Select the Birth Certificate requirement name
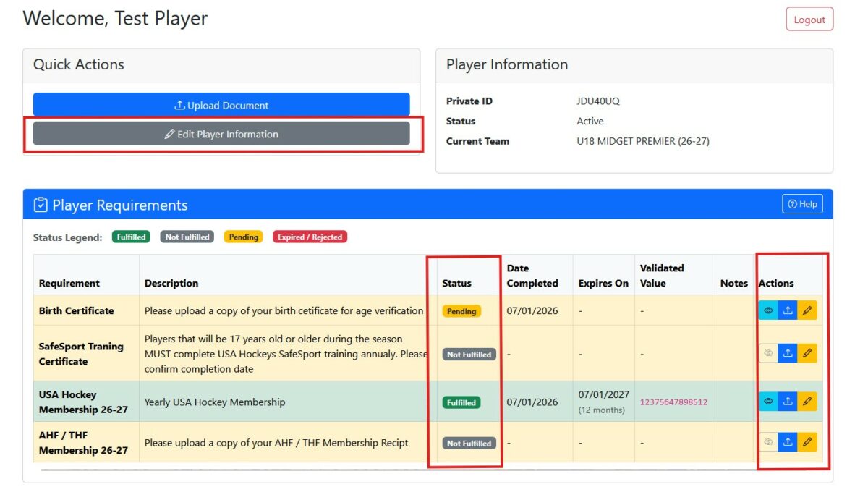The width and height of the screenshot is (868, 500). click(x=77, y=310)
